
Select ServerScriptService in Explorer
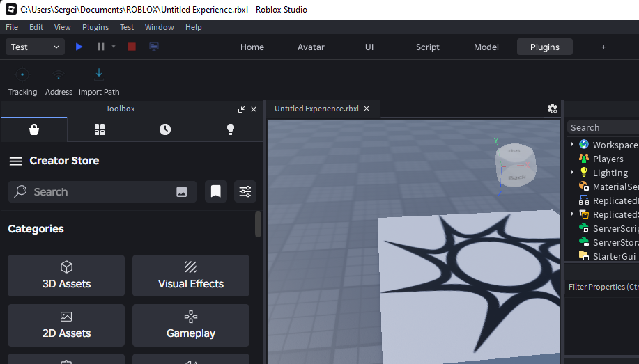click(x=608, y=228)
